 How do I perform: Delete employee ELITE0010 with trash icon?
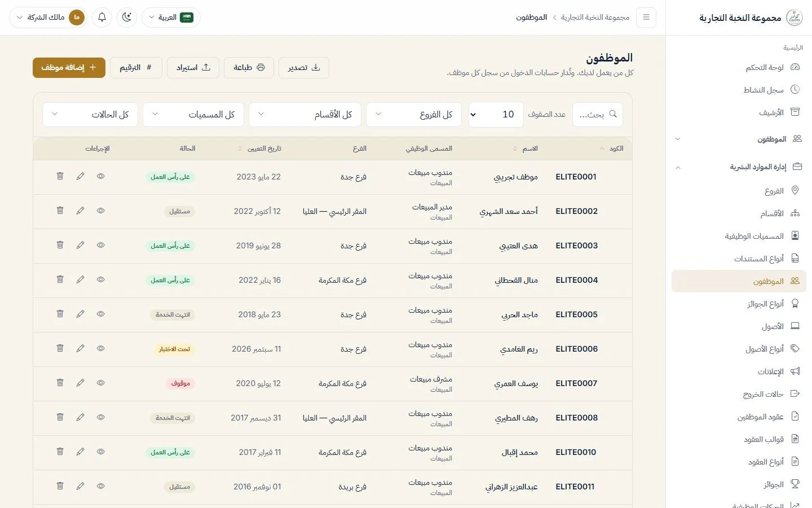(60, 452)
